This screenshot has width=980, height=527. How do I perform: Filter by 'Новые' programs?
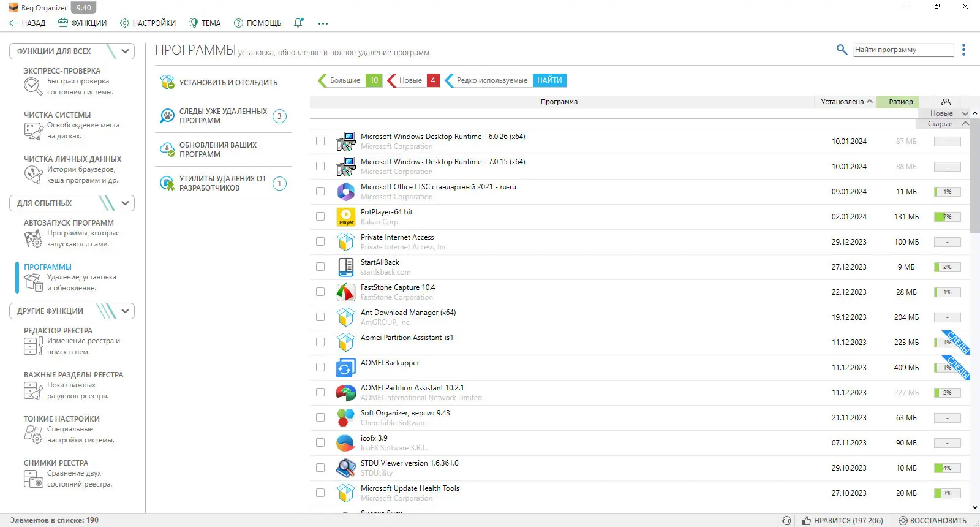click(415, 80)
